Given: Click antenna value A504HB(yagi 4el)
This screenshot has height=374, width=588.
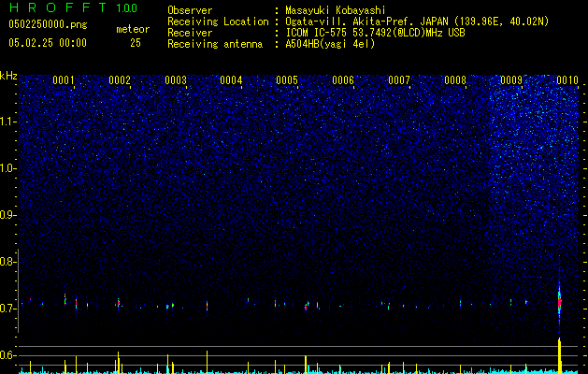Looking at the screenshot, I should 330,44.
